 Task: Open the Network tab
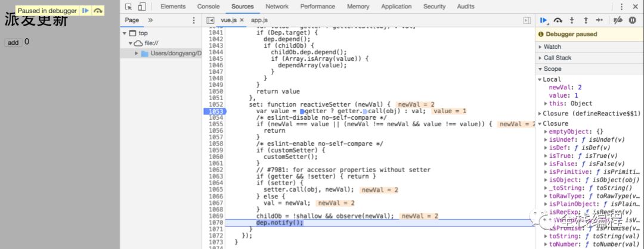tap(277, 7)
